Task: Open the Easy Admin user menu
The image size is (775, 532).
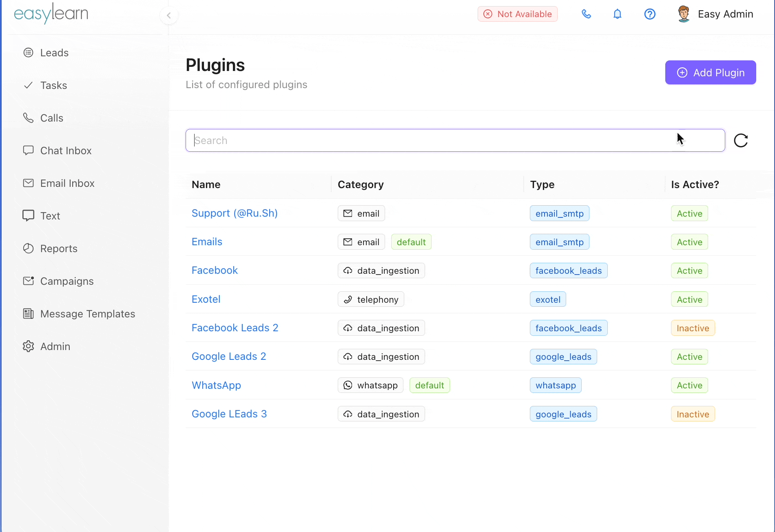Action: coord(725,14)
